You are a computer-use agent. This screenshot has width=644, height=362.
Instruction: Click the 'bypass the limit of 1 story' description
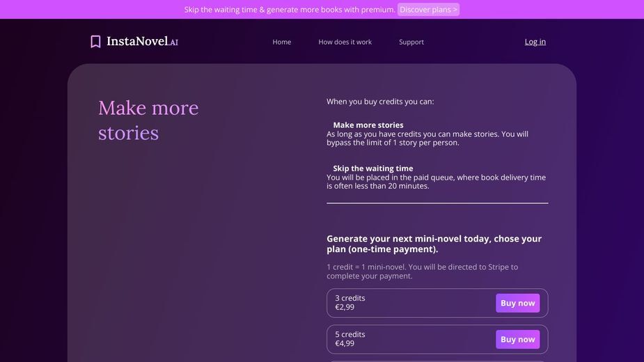coord(427,138)
